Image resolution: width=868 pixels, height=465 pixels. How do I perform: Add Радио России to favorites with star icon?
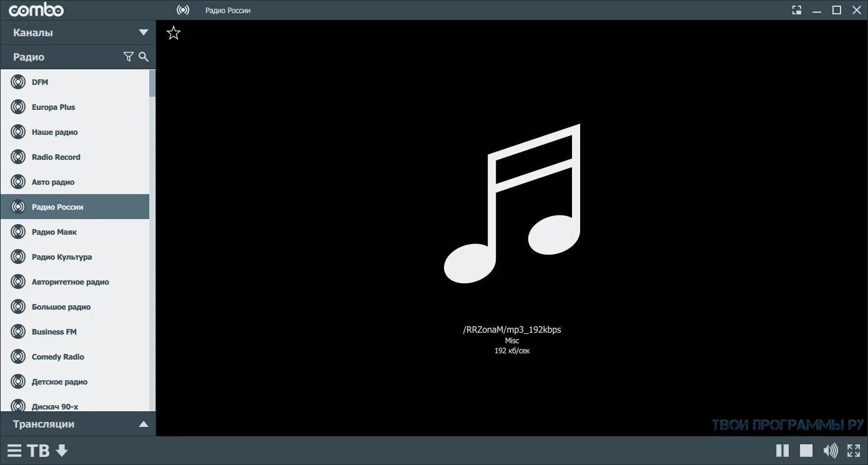174,33
